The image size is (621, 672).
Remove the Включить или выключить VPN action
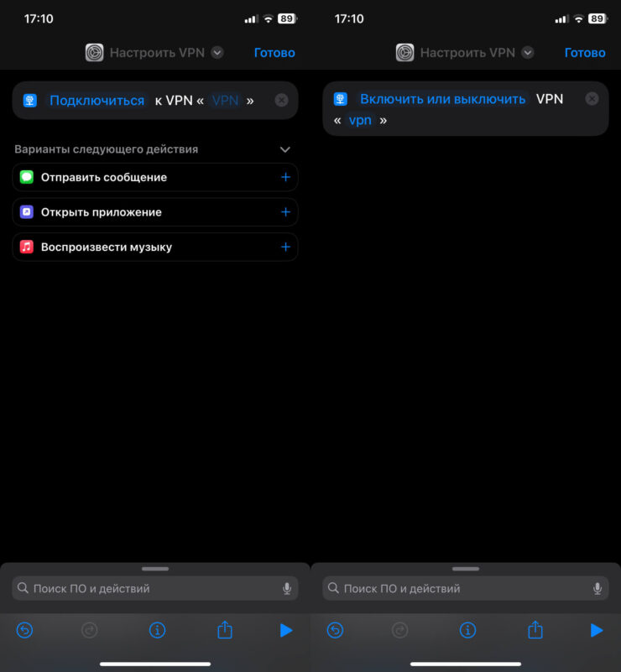click(x=592, y=99)
